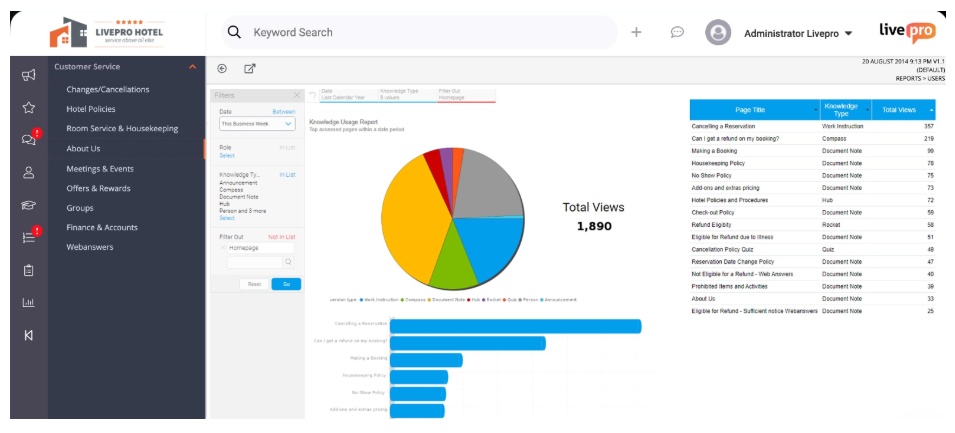
Task: Open the This Business Week date dropdown
Action: [x=257, y=124]
